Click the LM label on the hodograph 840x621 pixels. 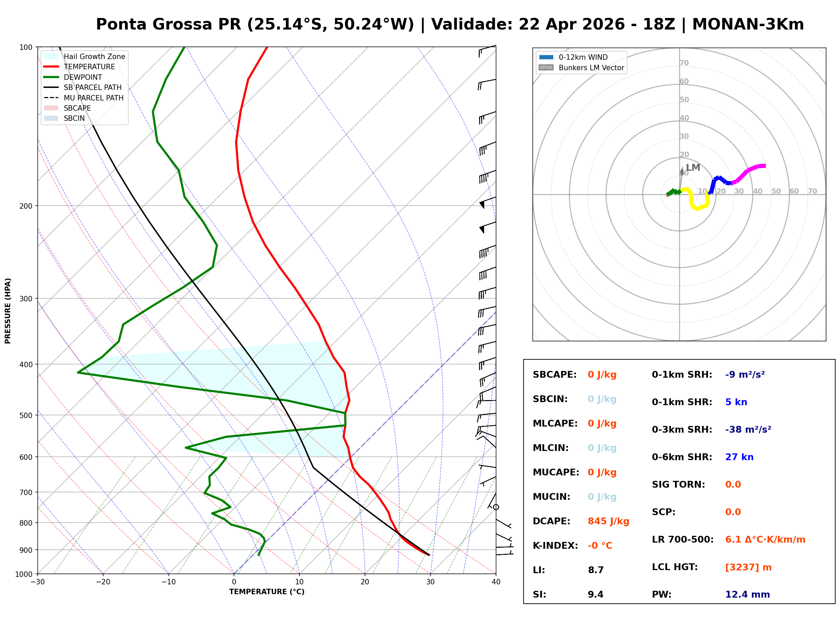[693, 167]
